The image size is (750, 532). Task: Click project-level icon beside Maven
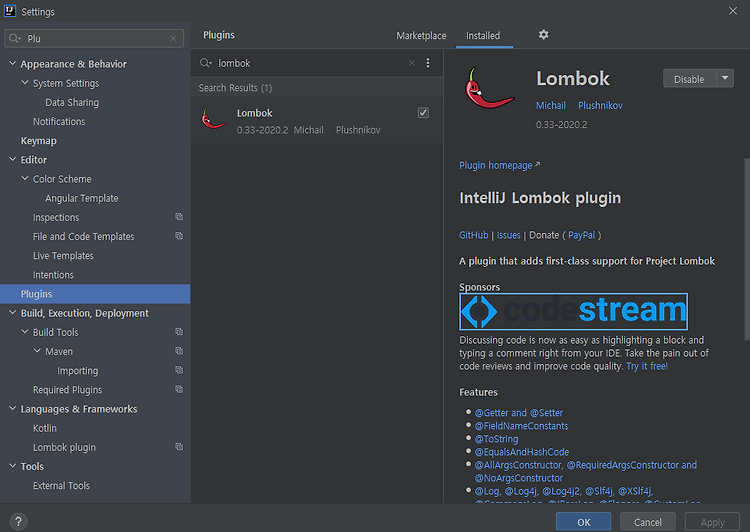tap(179, 351)
